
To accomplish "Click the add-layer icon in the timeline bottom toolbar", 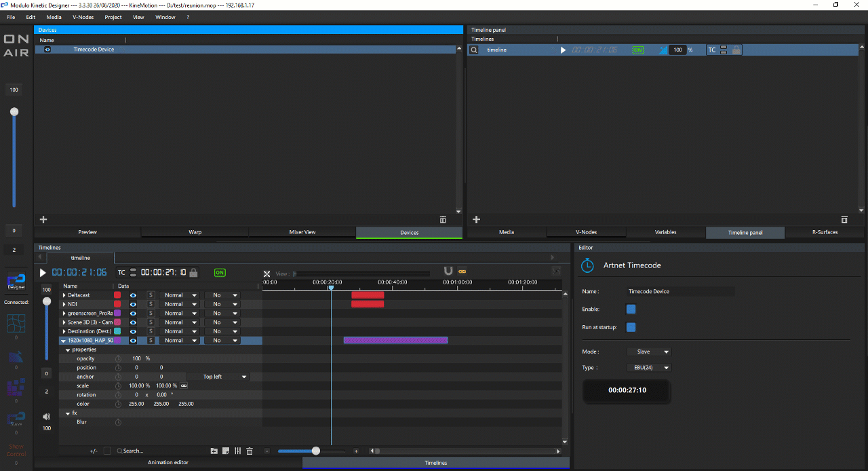I will 214,451.
